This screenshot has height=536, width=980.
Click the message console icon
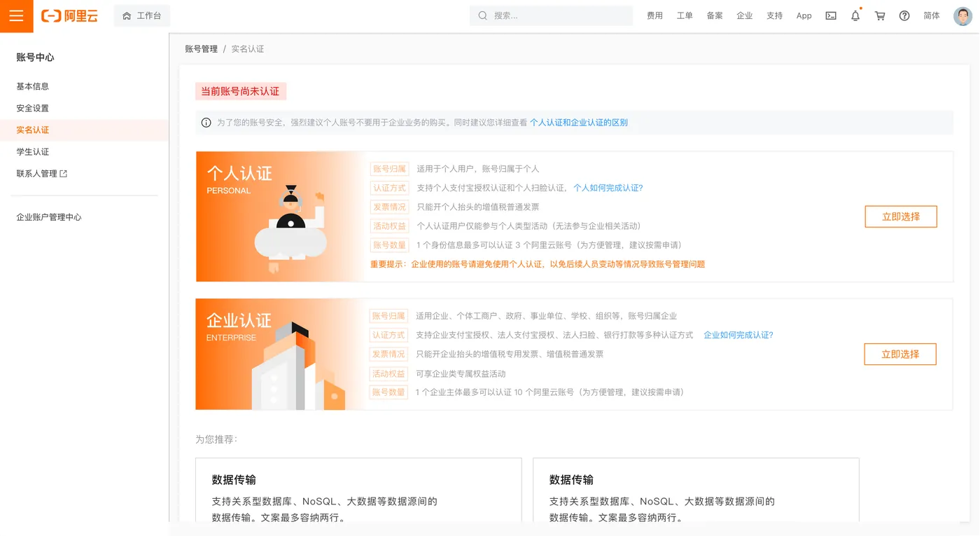830,15
